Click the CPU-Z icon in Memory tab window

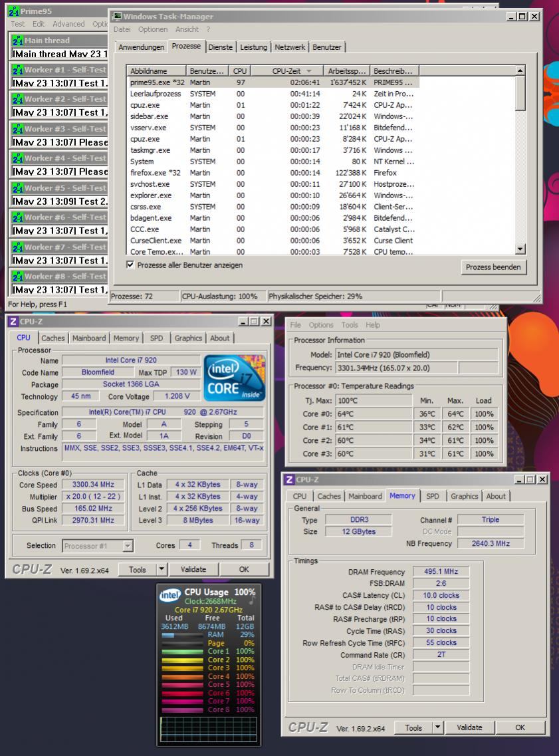pyautogui.click(x=289, y=480)
